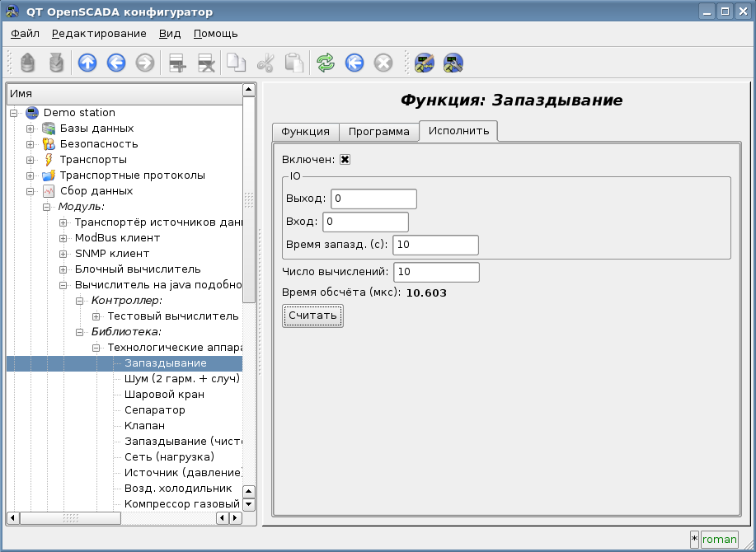This screenshot has height=552, width=756.
Task: Click the Безопасность users icon
Action: tap(48, 144)
